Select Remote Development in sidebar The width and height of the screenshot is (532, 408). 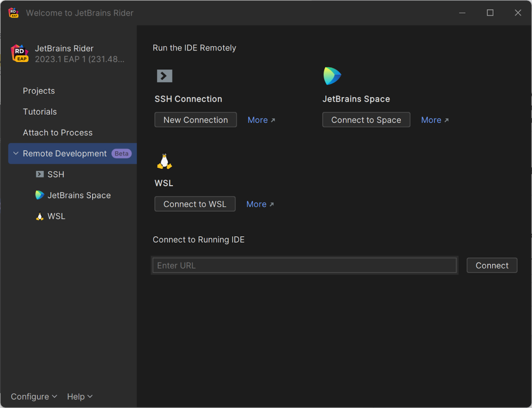[x=72, y=154]
